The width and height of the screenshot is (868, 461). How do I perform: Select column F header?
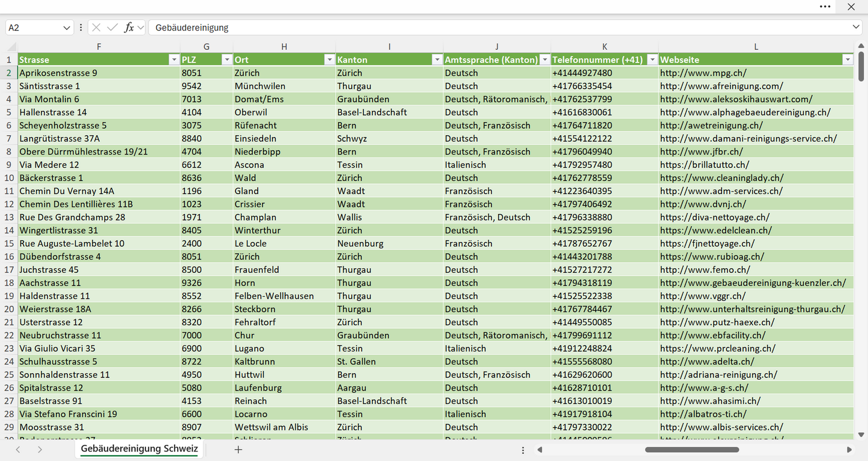click(99, 47)
